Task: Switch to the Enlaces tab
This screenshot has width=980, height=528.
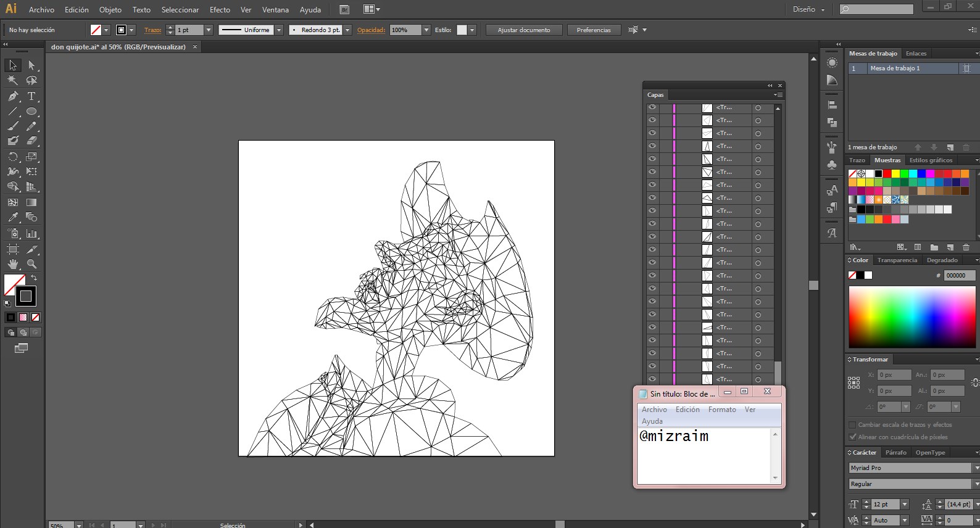Action: tap(916, 54)
